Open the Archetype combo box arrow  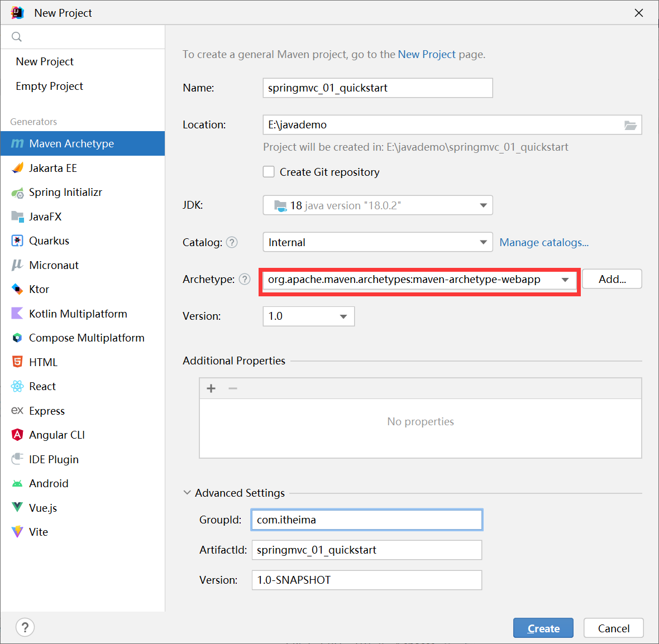tap(565, 280)
